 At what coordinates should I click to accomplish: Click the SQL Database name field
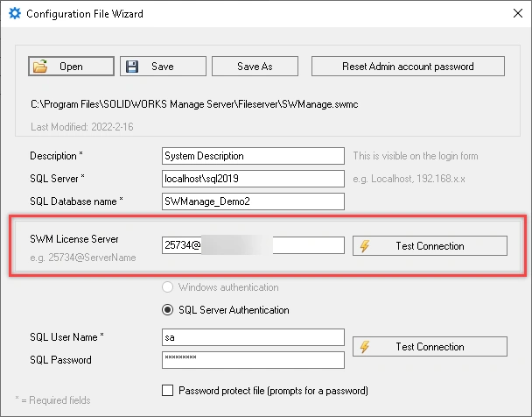coord(254,201)
